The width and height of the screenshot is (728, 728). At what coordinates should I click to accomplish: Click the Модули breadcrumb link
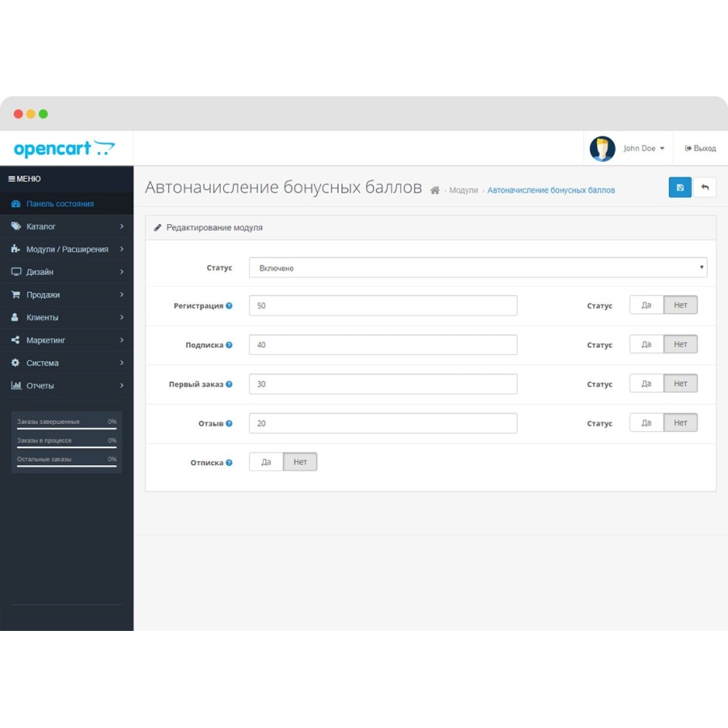click(463, 190)
